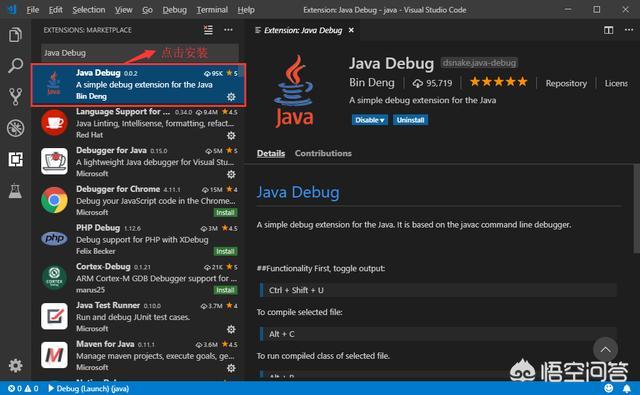Open the Selection menu
This screenshot has height=395, width=640.
[89, 10]
